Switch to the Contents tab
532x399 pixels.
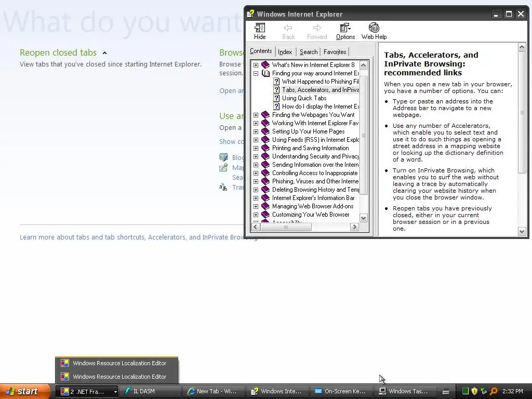(x=261, y=51)
